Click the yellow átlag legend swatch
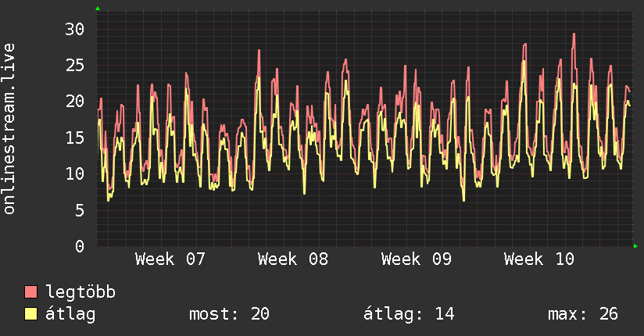 (30, 313)
